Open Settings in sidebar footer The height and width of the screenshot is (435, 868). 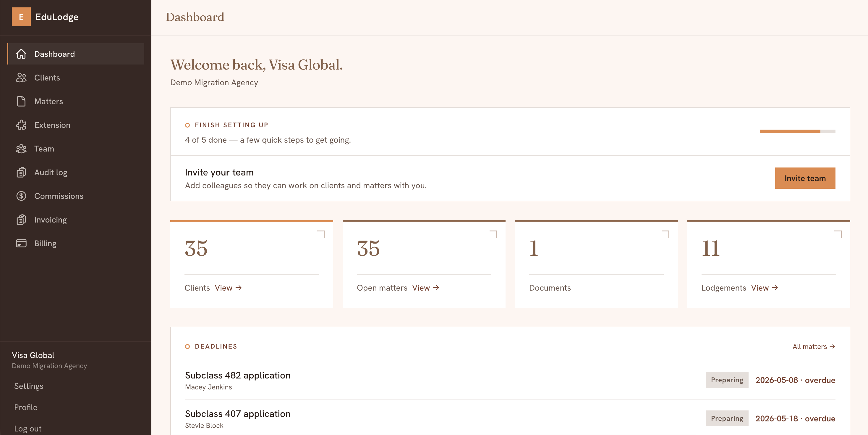(29, 386)
